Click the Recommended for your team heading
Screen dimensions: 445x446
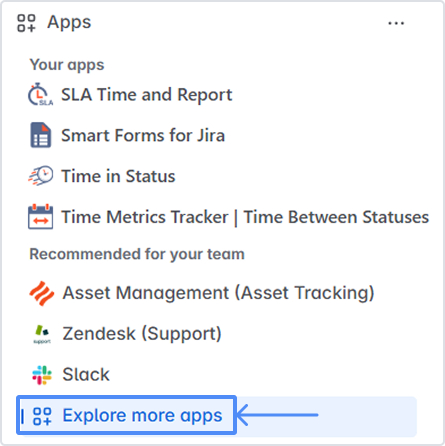pyautogui.click(x=137, y=254)
